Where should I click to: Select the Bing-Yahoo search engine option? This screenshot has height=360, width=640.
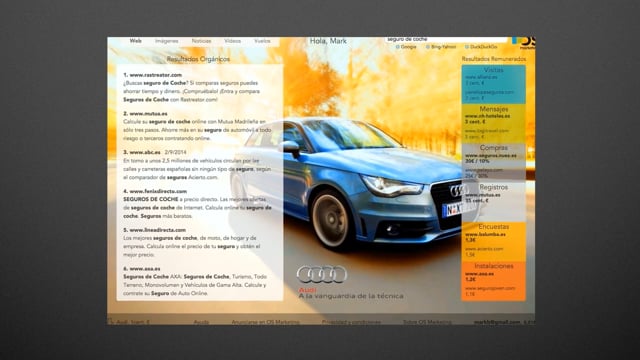click(x=441, y=47)
